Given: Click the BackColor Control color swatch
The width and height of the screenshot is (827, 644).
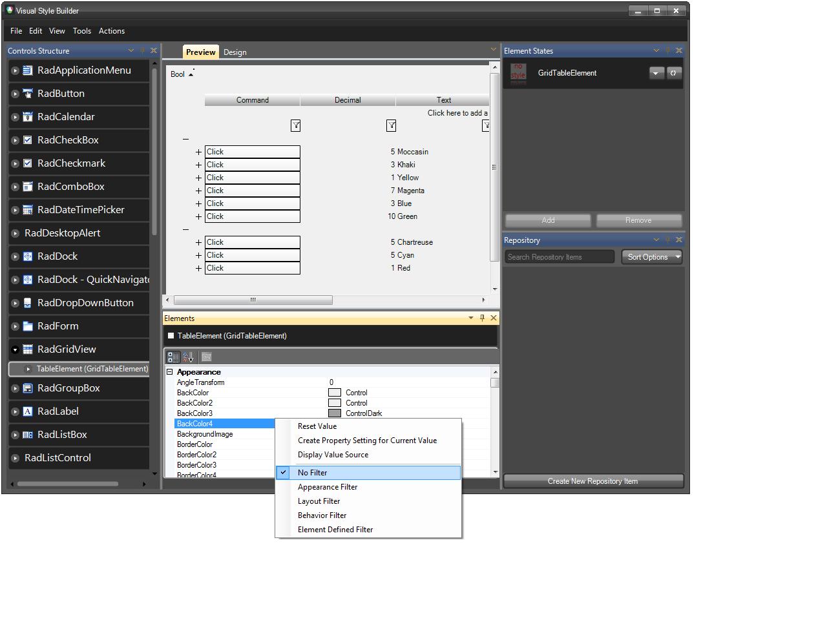Looking at the screenshot, I should (x=335, y=393).
